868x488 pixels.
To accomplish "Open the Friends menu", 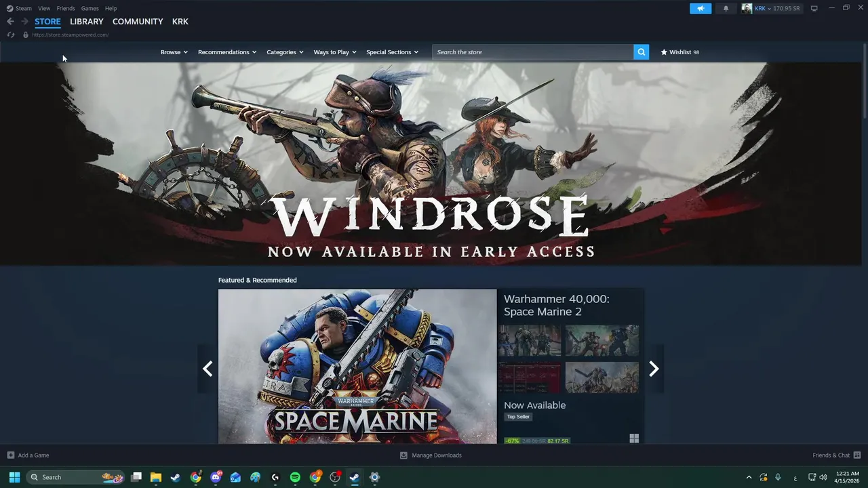I will tap(66, 8).
